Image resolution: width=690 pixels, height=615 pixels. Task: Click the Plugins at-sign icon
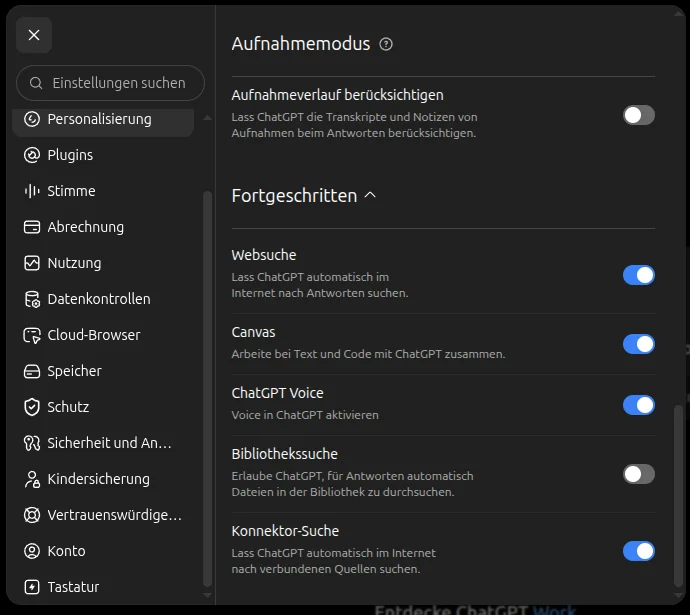point(32,155)
